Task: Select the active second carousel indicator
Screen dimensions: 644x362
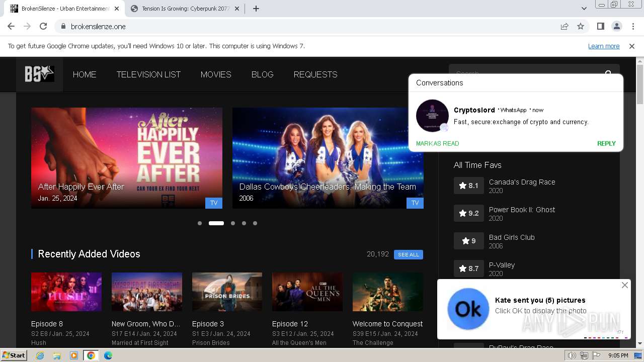Action: pos(216,223)
